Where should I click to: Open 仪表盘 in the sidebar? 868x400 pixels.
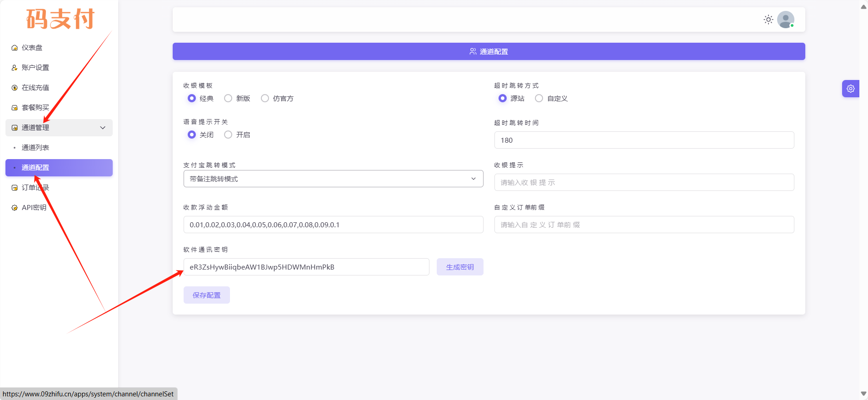[59, 48]
